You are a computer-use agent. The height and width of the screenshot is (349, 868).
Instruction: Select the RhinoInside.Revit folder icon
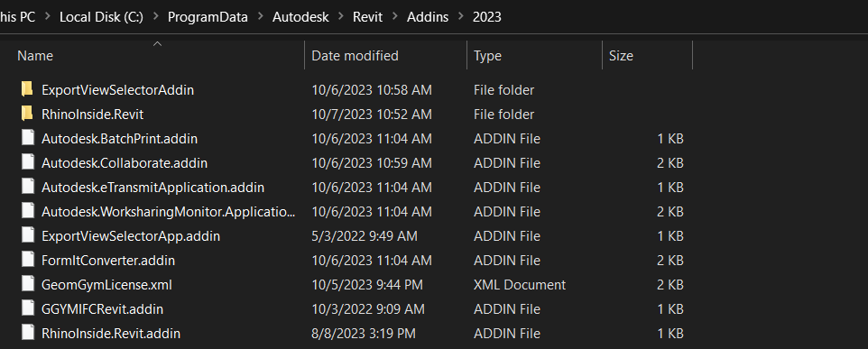(x=27, y=114)
